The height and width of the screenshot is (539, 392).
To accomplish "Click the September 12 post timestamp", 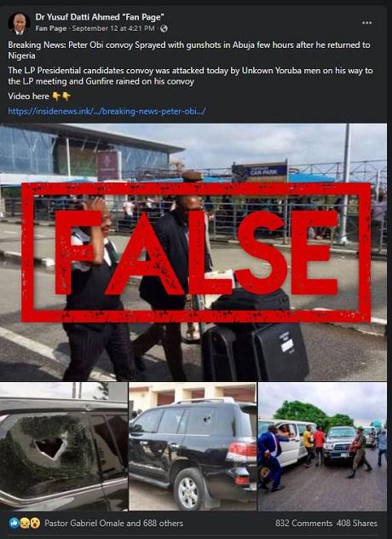I will [113, 28].
